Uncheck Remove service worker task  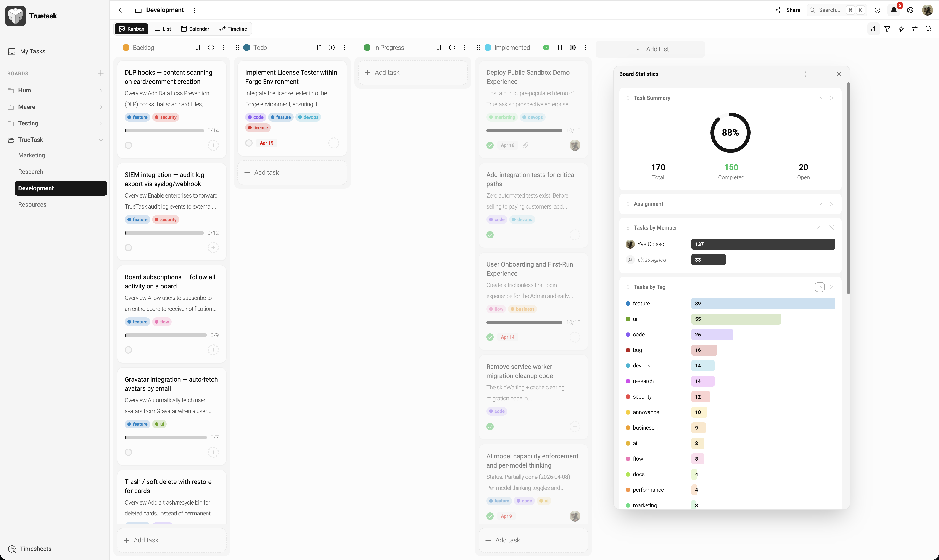point(490,427)
